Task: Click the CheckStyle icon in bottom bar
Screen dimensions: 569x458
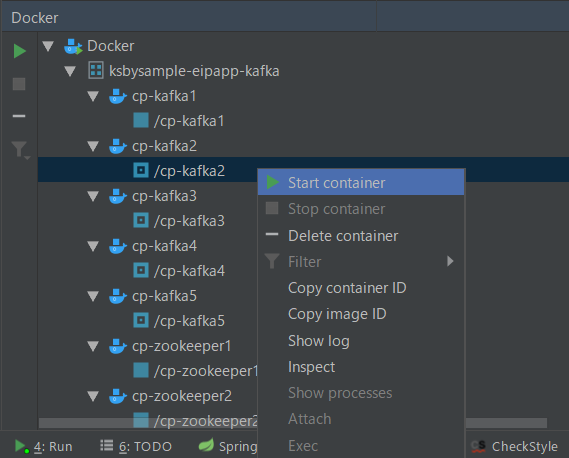Action: (478, 446)
